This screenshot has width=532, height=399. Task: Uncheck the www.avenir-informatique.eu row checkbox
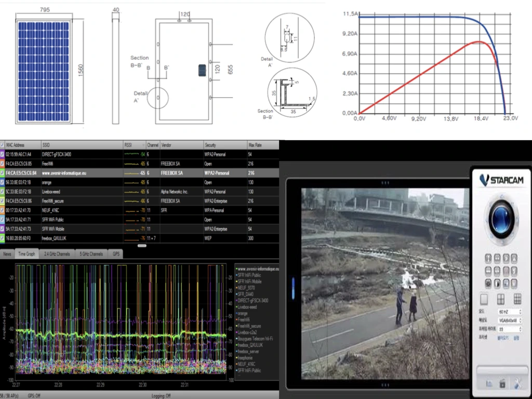[2, 173]
